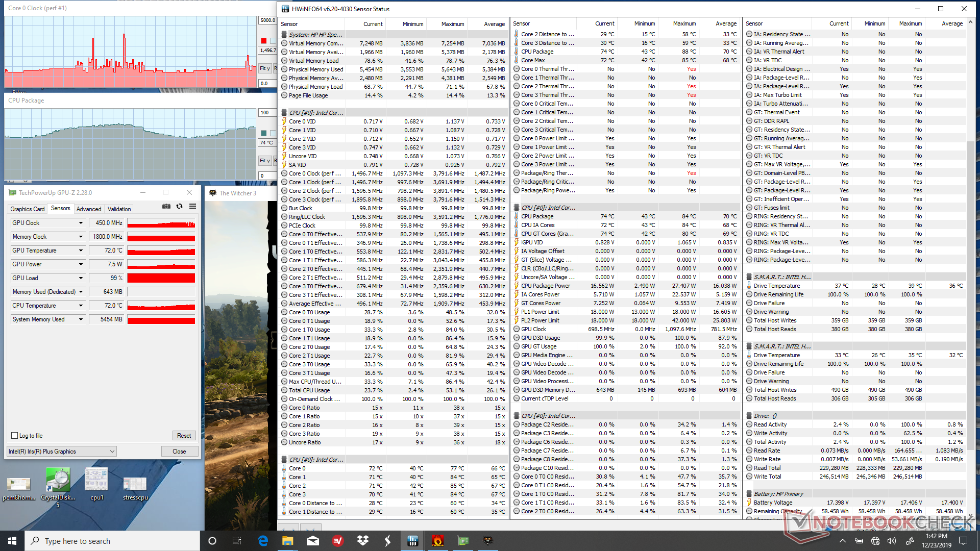Click the Windows search box
Screen dimensions: 980x551
[112, 541]
